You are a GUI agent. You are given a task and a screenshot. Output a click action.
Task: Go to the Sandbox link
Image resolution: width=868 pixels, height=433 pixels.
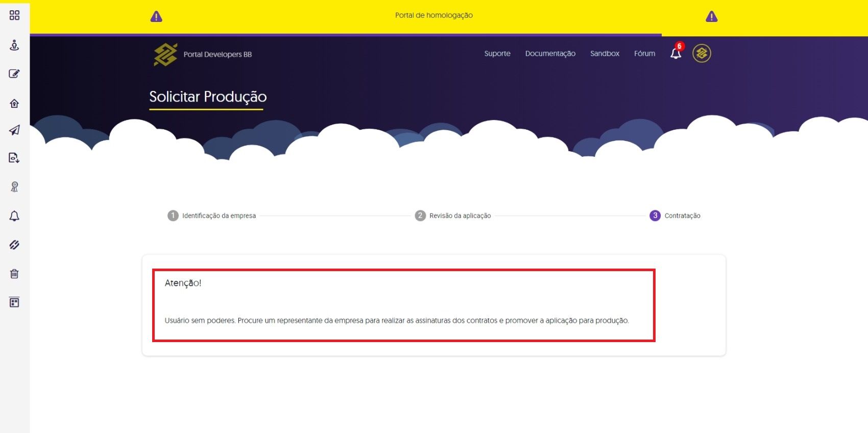point(605,54)
